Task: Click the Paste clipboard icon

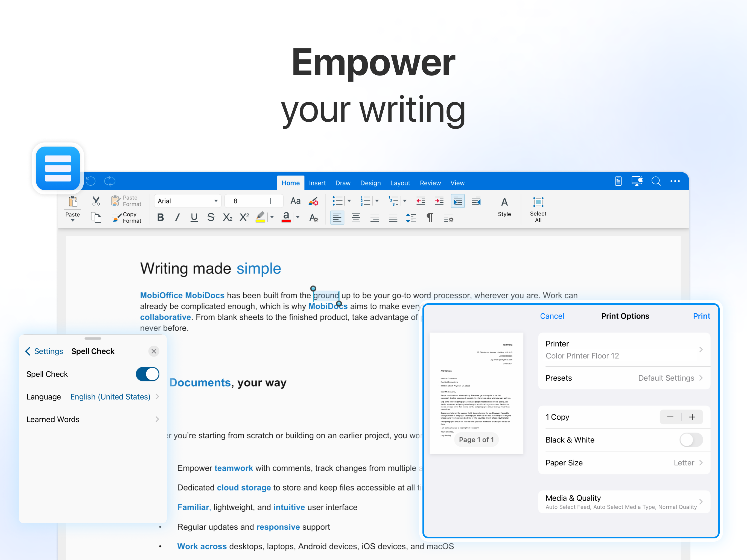Action: pos(73,201)
